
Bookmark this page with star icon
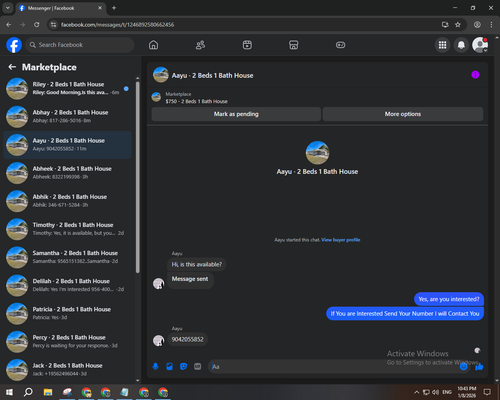458,25
